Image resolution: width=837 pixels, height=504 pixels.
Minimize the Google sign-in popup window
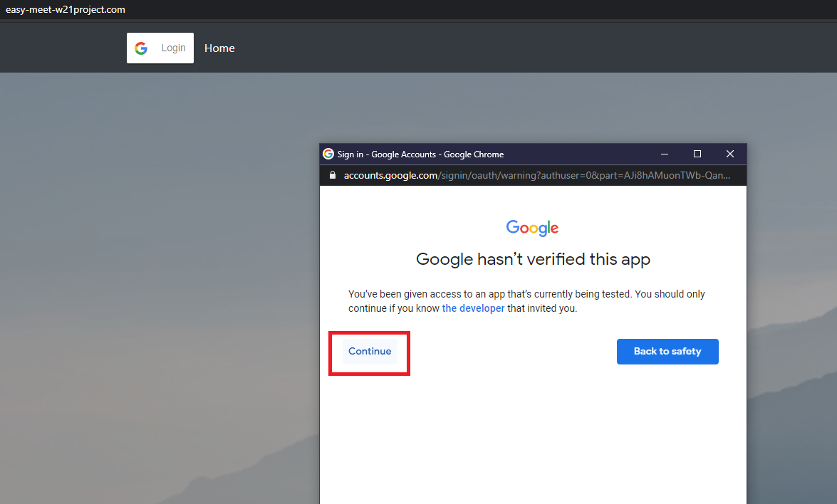[x=664, y=154]
